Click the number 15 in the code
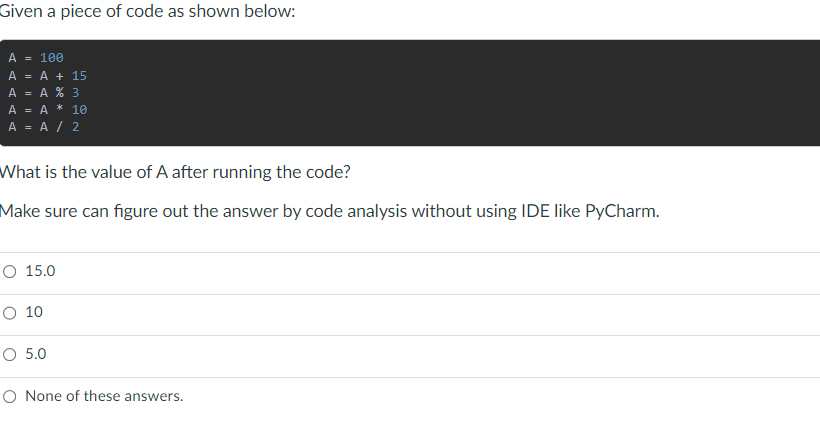 coord(79,76)
